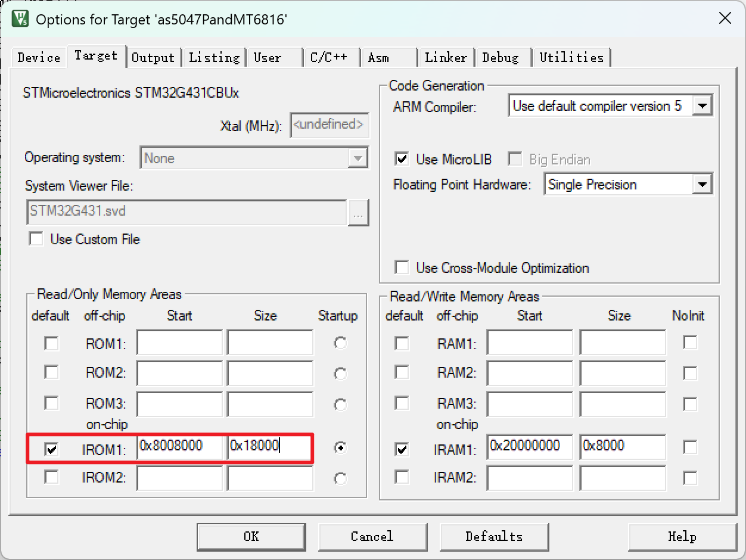746x560 pixels.
Task: Select the Target tab
Action: (96, 55)
